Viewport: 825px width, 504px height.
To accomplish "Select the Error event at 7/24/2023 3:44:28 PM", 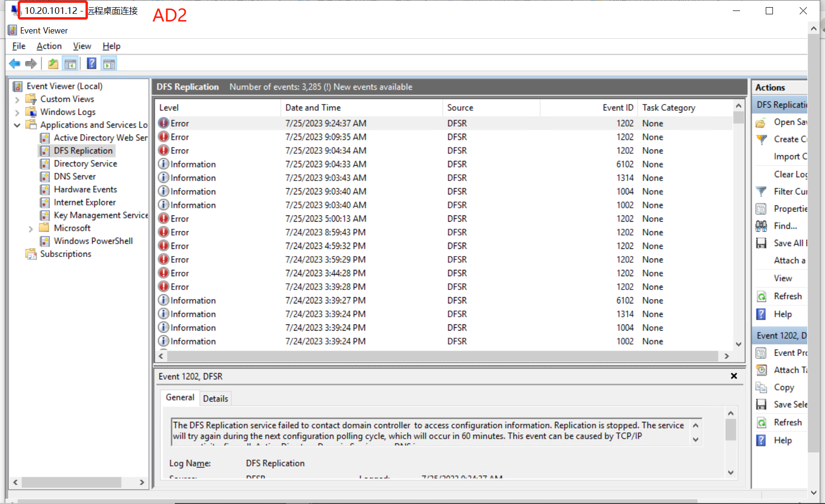I will pyautogui.click(x=444, y=273).
